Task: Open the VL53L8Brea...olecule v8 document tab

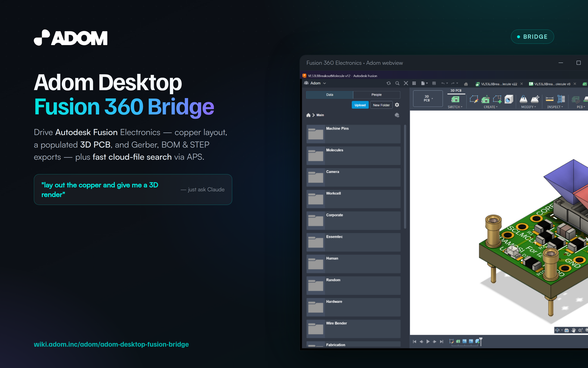Action: click(x=549, y=84)
